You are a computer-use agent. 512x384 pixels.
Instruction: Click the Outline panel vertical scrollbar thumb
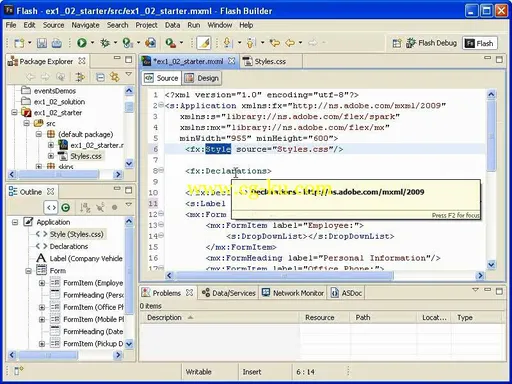pos(129,271)
